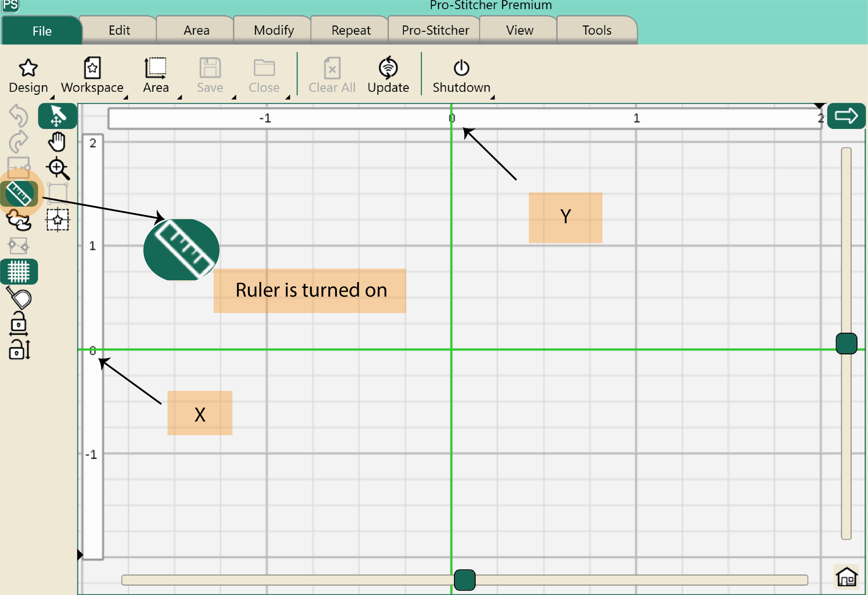Switch to the Modify tab
Image resolution: width=868 pixels, height=595 pixels.
pos(273,30)
